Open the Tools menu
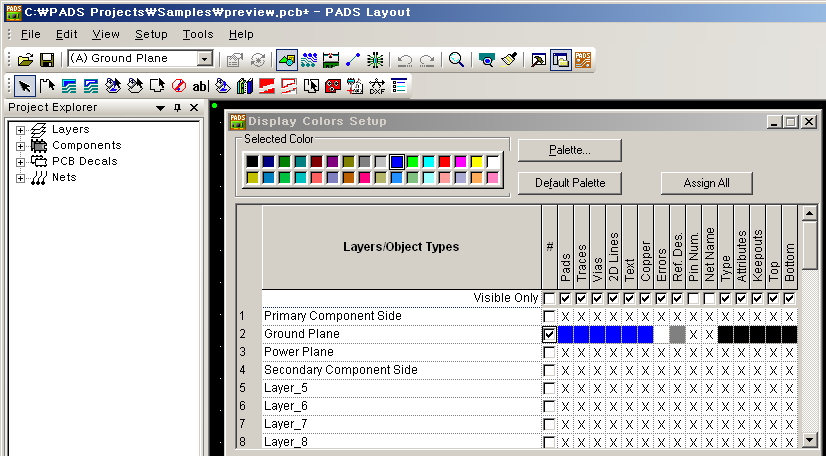The image size is (826, 456). (198, 34)
